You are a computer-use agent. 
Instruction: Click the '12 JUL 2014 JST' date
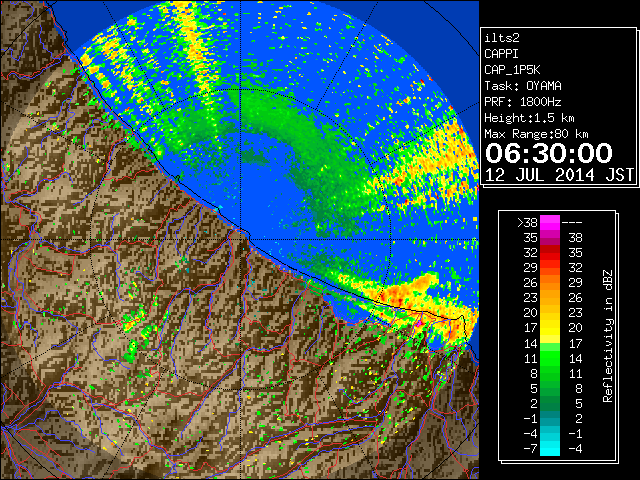pyautogui.click(x=559, y=175)
